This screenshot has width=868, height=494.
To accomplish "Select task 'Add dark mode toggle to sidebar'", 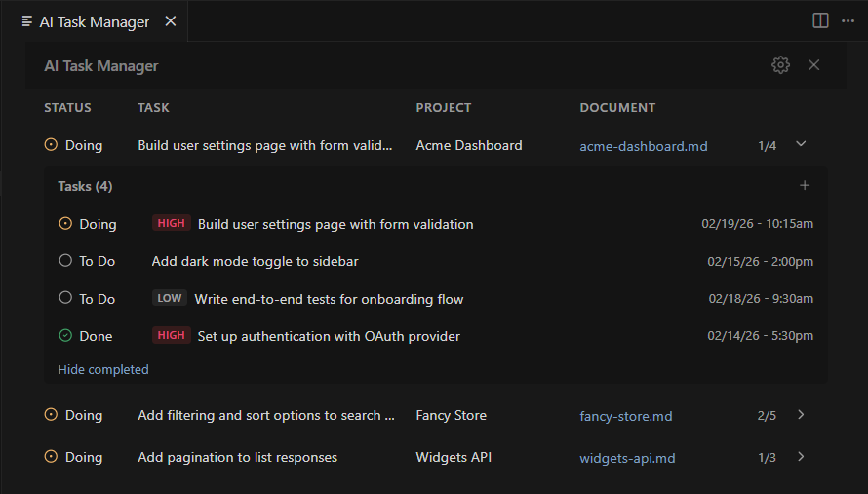I will (x=256, y=262).
